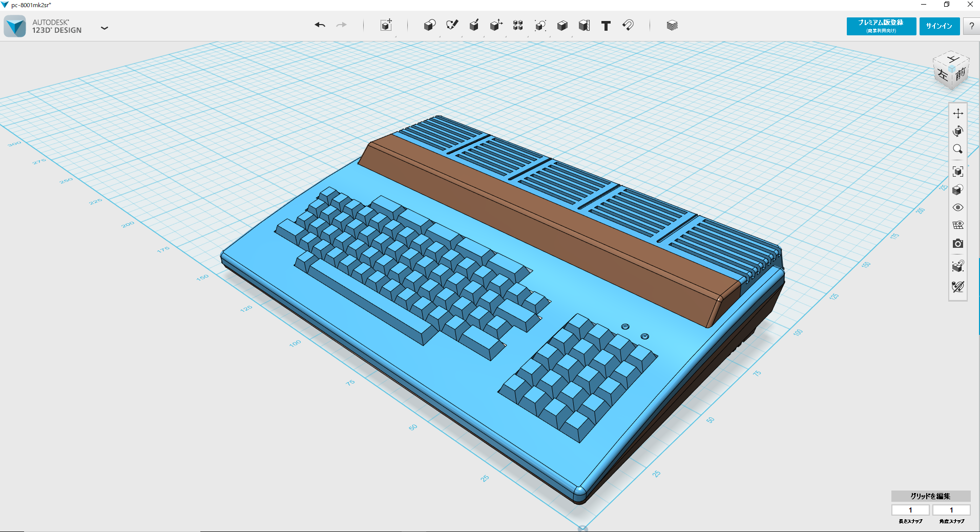Screen dimensions: 980x532
Task: Select the Sketch tool
Action: pyautogui.click(x=451, y=25)
